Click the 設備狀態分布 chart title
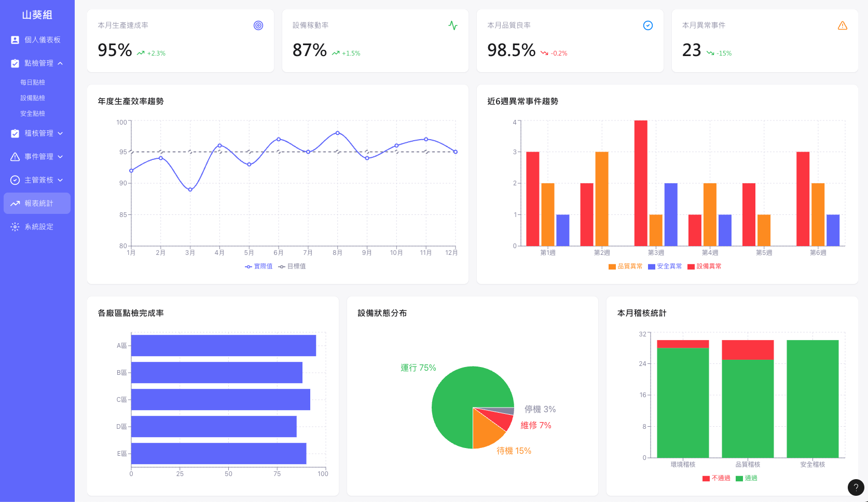The width and height of the screenshot is (868, 502). pyautogui.click(x=382, y=313)
